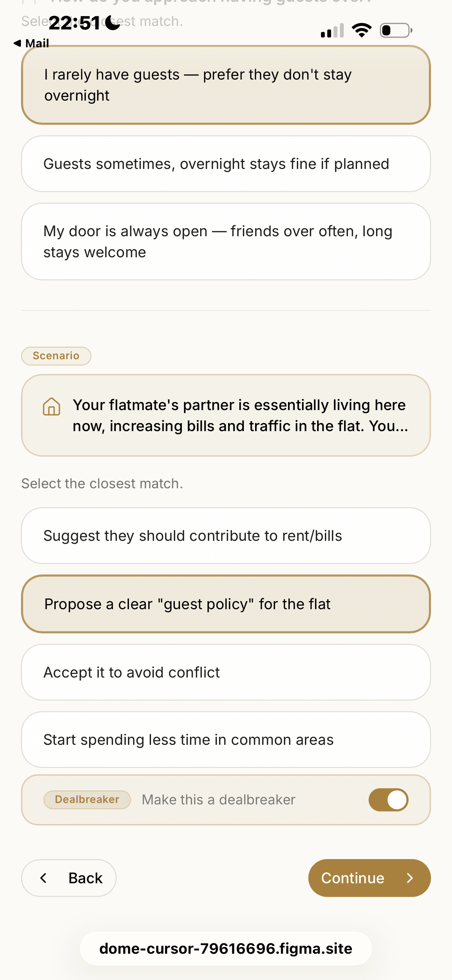Tap the moon focus mode icon
This screenshot has width=452, height=980.
point(112,23)
